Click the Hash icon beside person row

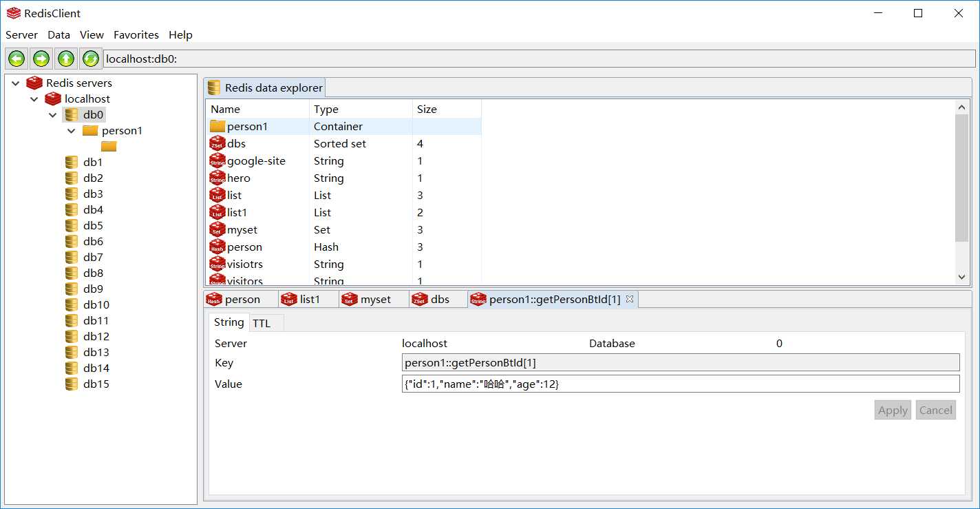(x=217, y=247)
